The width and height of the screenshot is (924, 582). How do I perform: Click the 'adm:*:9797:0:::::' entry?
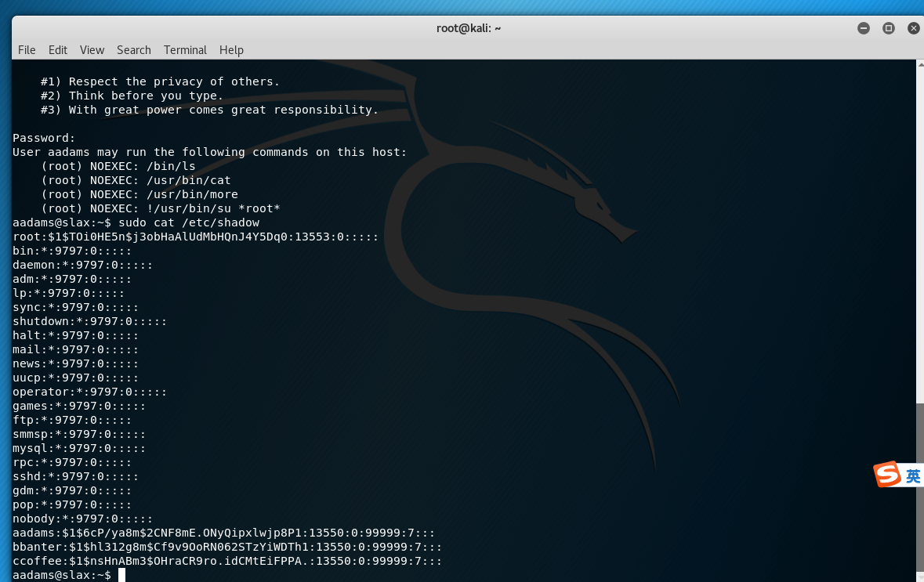[x=72, y=279]
